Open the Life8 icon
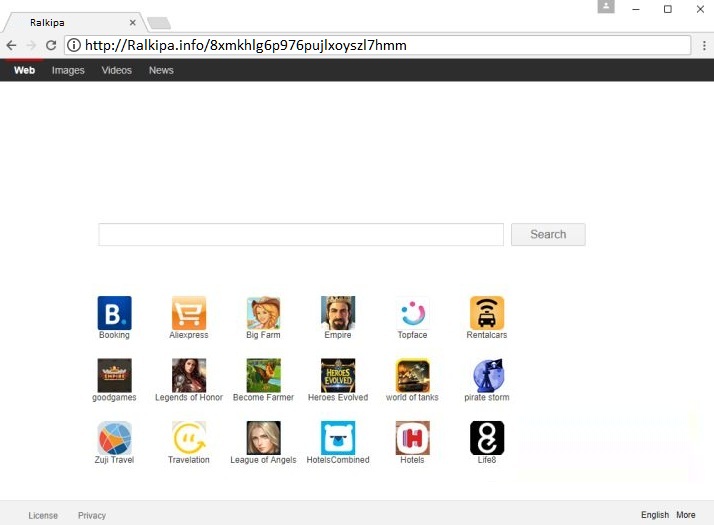The image size is (714, 525). click(487, 438)
